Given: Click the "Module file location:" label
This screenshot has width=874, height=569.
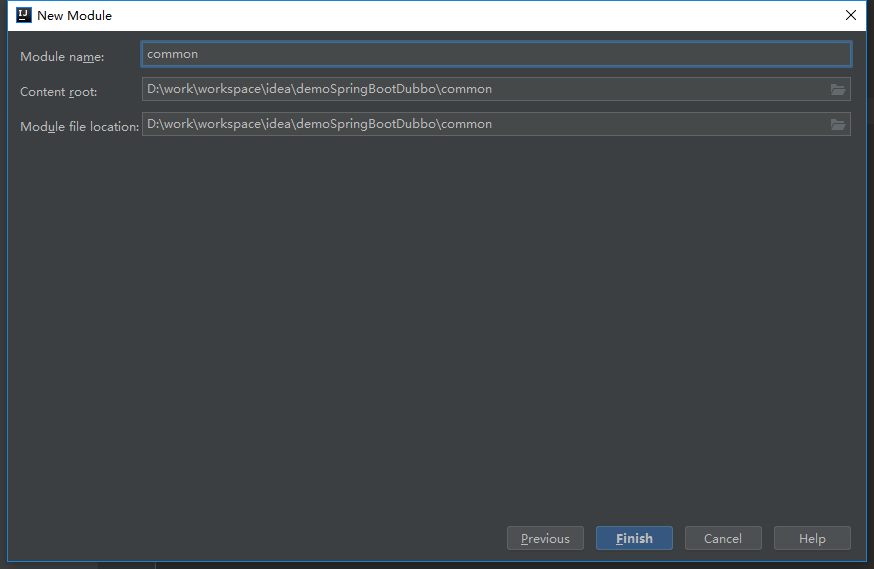Looking at the screenshot, I should [x=80, y=127].
